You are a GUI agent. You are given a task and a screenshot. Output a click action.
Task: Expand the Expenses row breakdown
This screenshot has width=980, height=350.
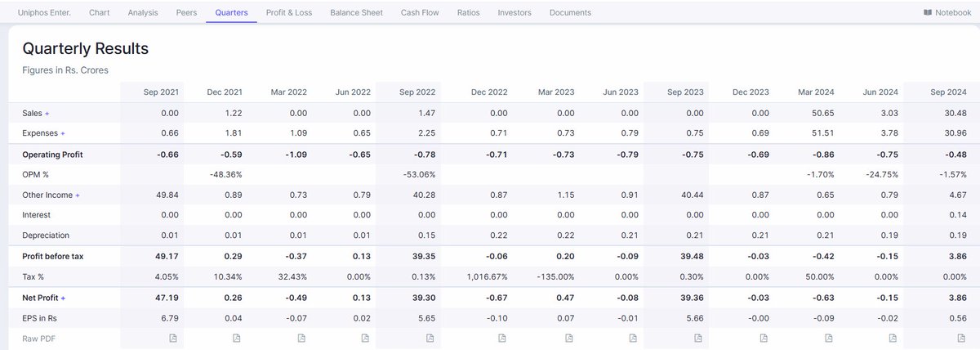click(x=63, y=133)
